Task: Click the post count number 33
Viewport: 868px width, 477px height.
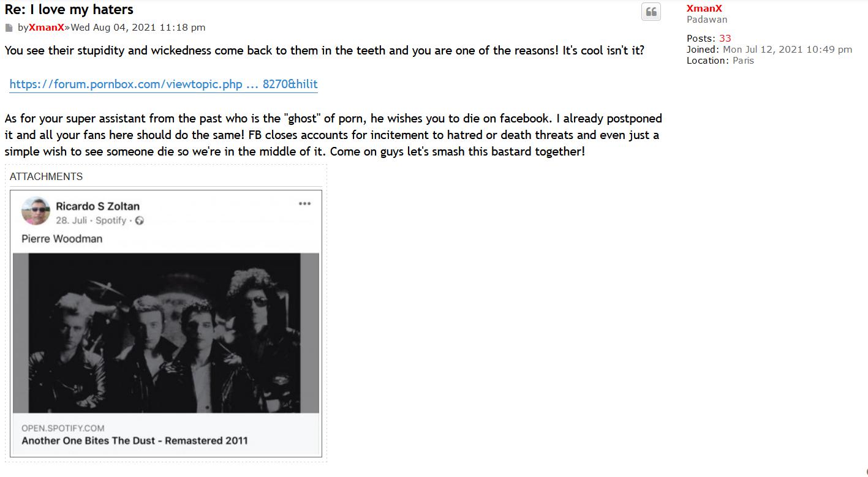Action: click(725, 39)
